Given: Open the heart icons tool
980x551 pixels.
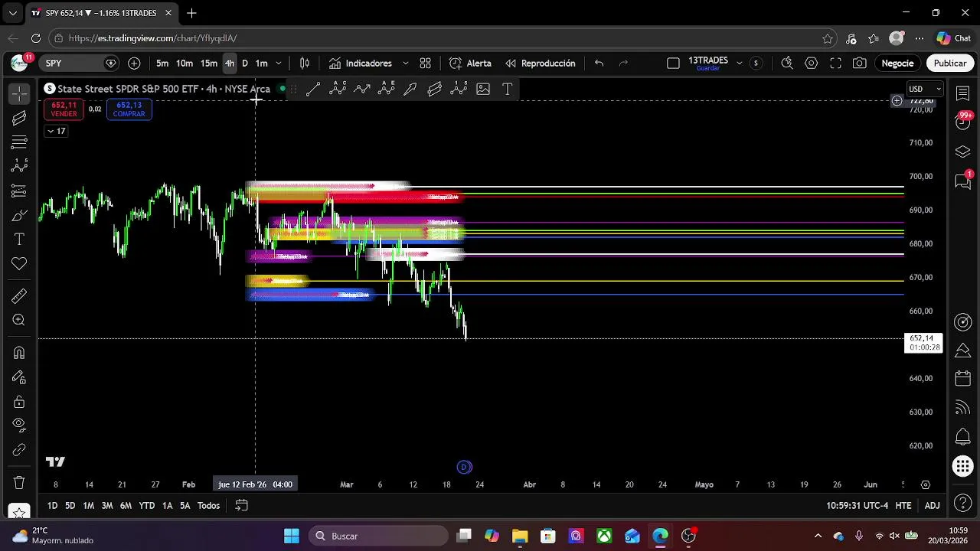Looking at the screenshot, I should click(x=19, y=264).
